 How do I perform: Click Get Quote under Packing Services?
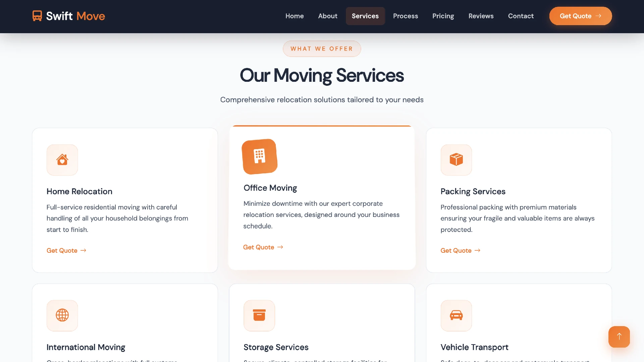[x=461, y=250]
